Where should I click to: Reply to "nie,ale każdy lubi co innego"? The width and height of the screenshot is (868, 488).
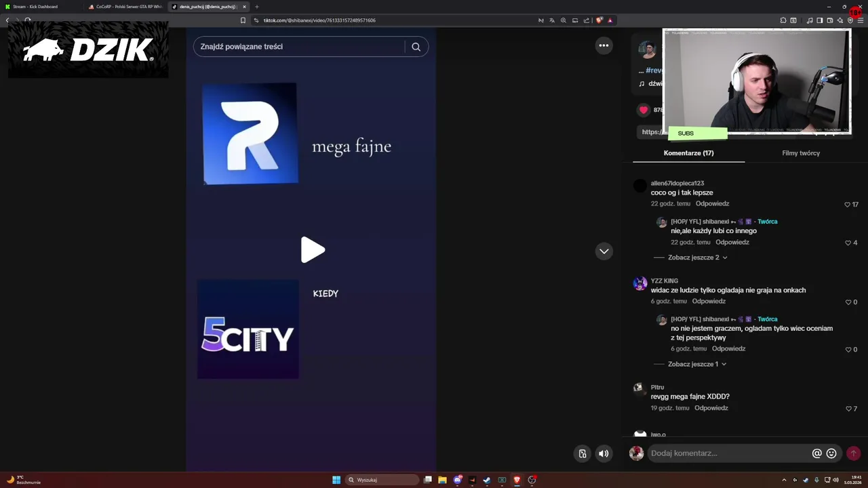coord(732,243)
